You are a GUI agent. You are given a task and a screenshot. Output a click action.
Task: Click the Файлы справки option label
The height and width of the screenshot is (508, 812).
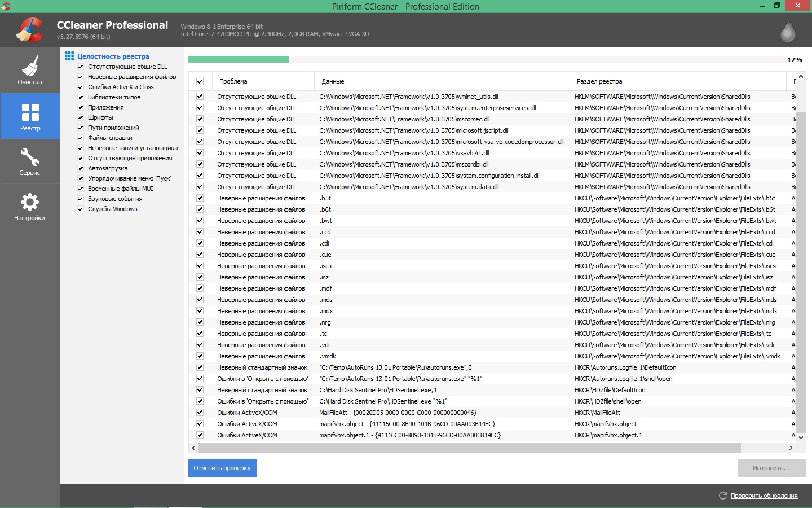point(110,138)
